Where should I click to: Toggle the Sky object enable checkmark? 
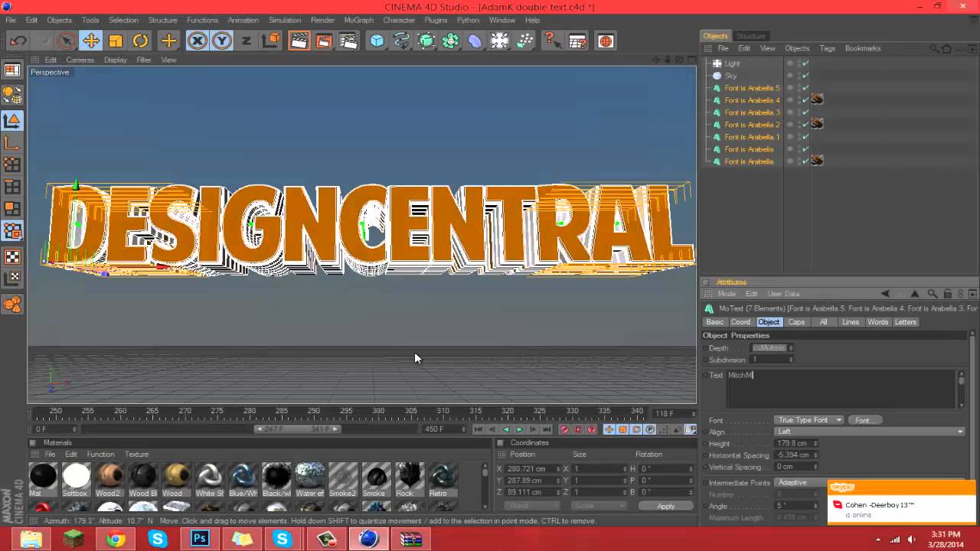[805, 76]
